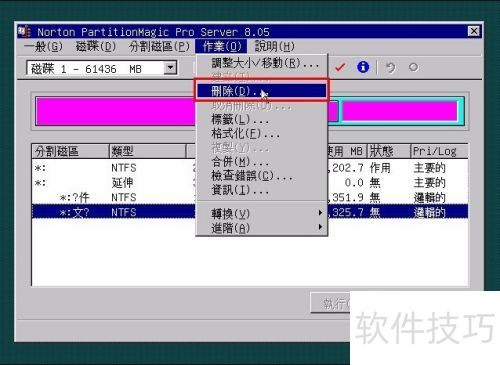Image resolution: width=500 pixels, height=365 pixels.
Task: Click the 類型 column header
Action: [147, 151]
